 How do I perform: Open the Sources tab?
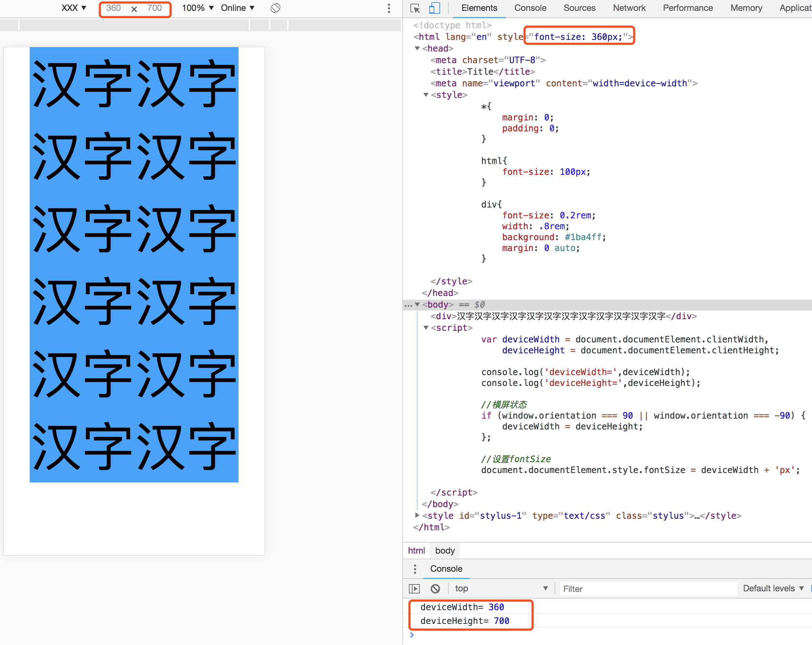point(579,8)
